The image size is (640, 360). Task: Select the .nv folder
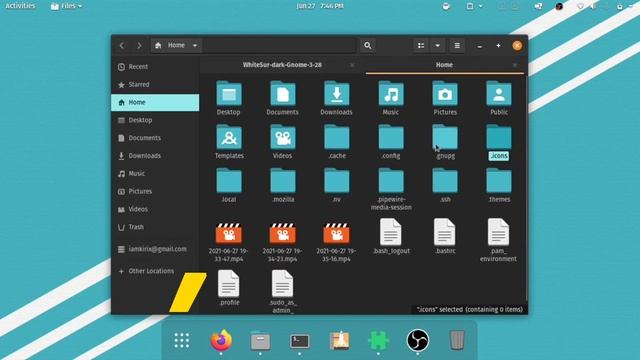pos(336,181)
